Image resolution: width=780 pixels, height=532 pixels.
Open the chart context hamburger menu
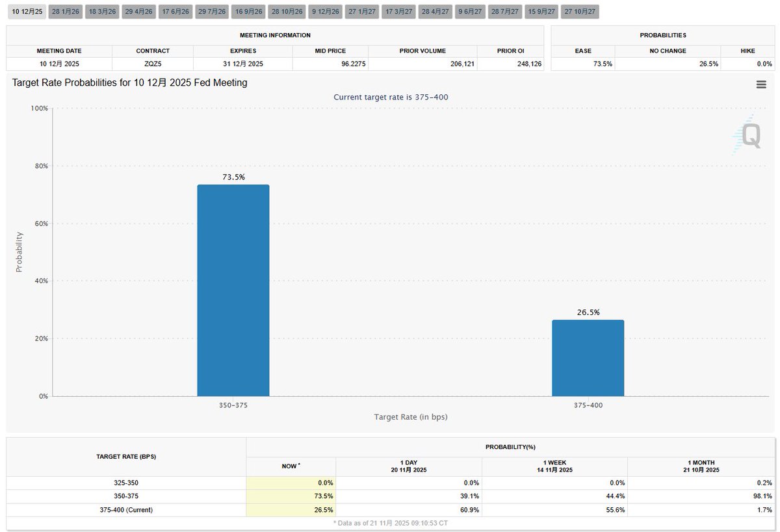coord(761,84)
